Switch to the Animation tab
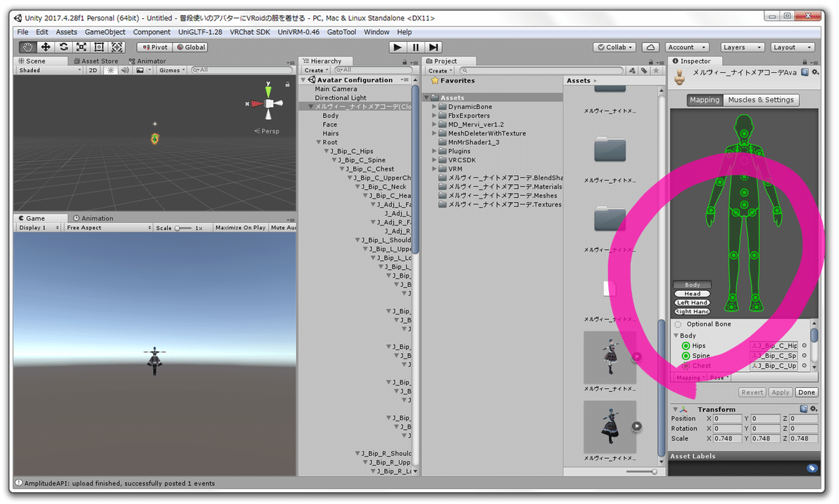Viewport: 839px width, 504px height. (x=92, y=218)
